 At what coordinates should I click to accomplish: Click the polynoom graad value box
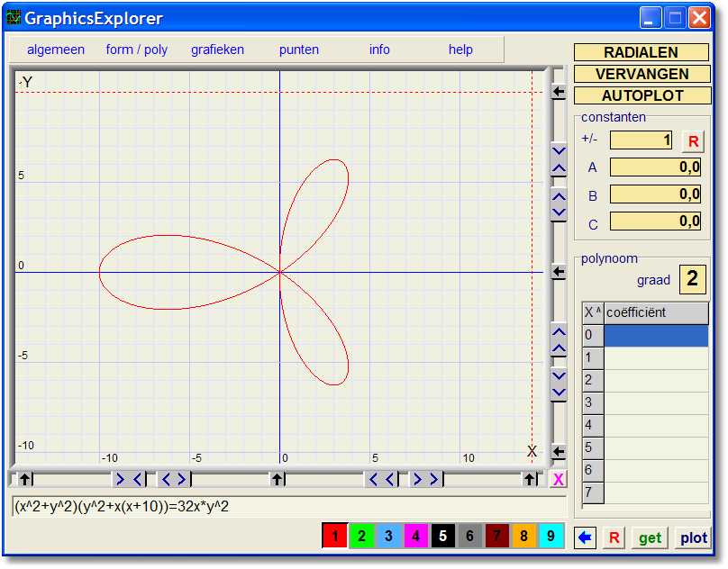692,279
